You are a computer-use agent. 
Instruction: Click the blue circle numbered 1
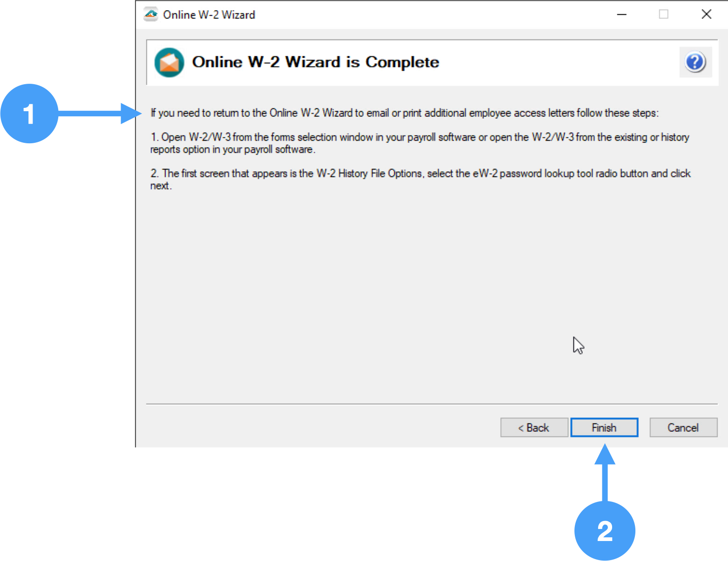[29, 114]
